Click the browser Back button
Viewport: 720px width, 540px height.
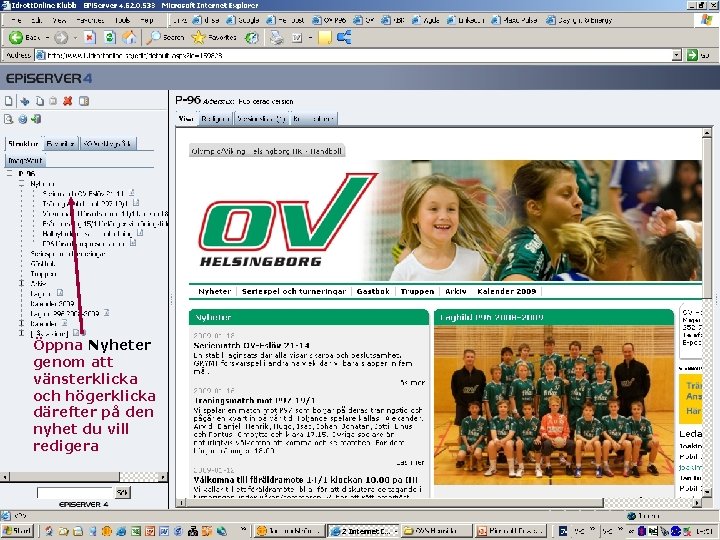pyautogui.click(x=24, y=38)
